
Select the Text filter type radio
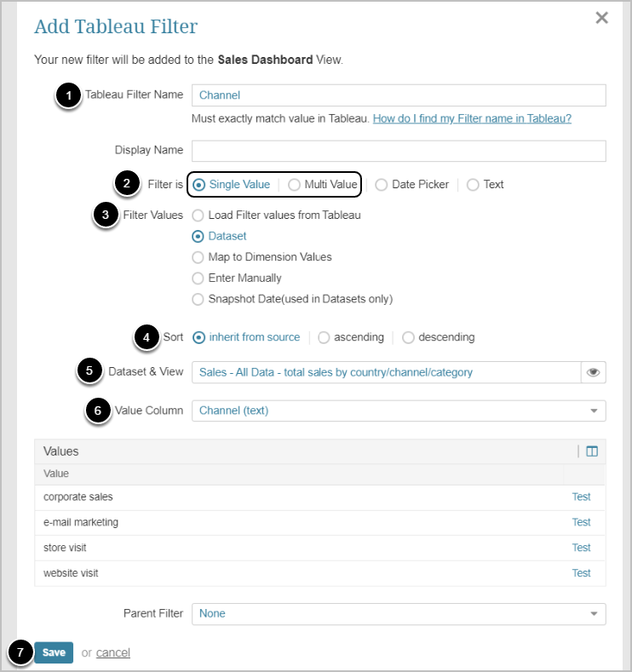(473, 184)
